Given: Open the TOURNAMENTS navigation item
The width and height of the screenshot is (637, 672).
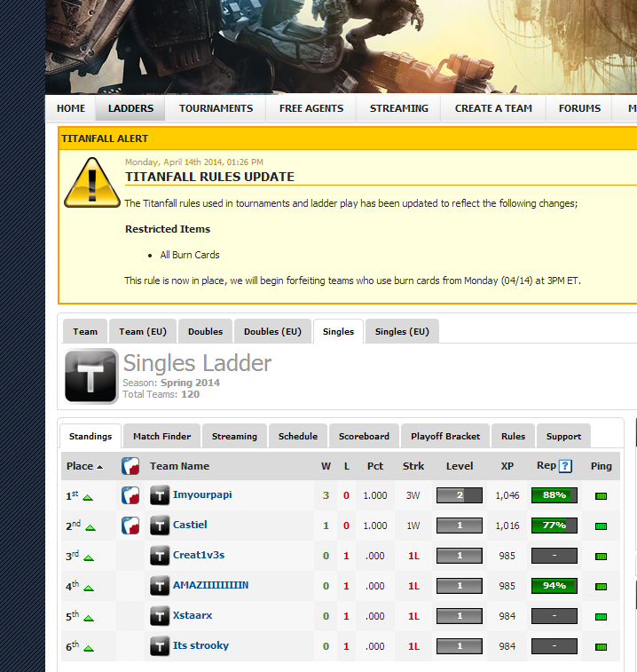Looking at the screenshot, I should pyautogui.click(x=216, y=108).
